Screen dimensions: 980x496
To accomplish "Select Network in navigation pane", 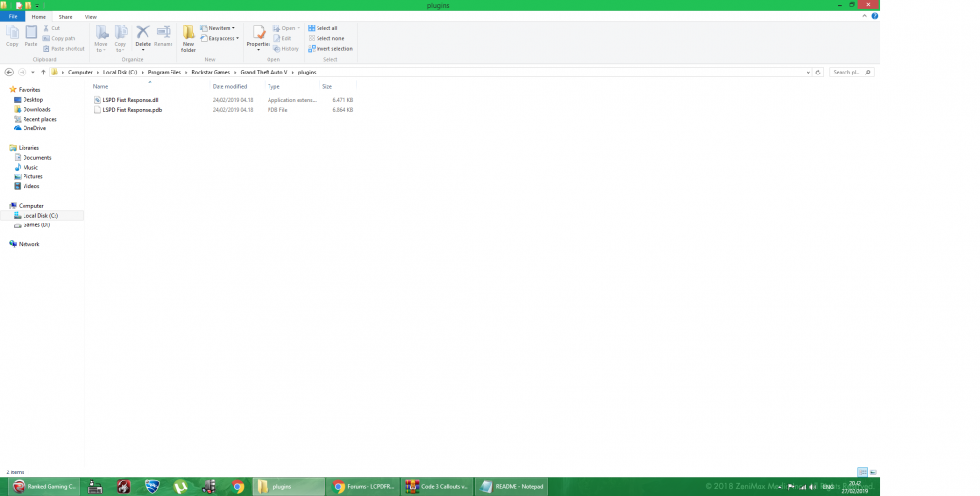I will tap(28, 244).
